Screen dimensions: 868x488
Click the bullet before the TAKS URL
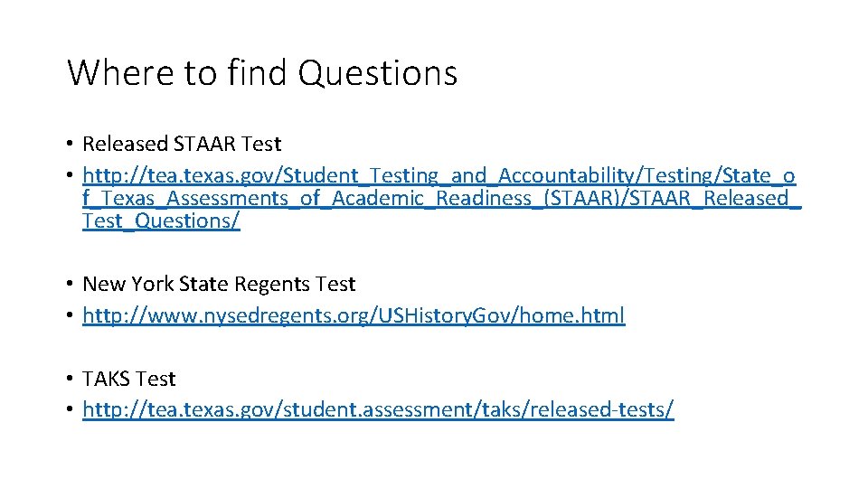pyautogui.click(x=70, y=411)
